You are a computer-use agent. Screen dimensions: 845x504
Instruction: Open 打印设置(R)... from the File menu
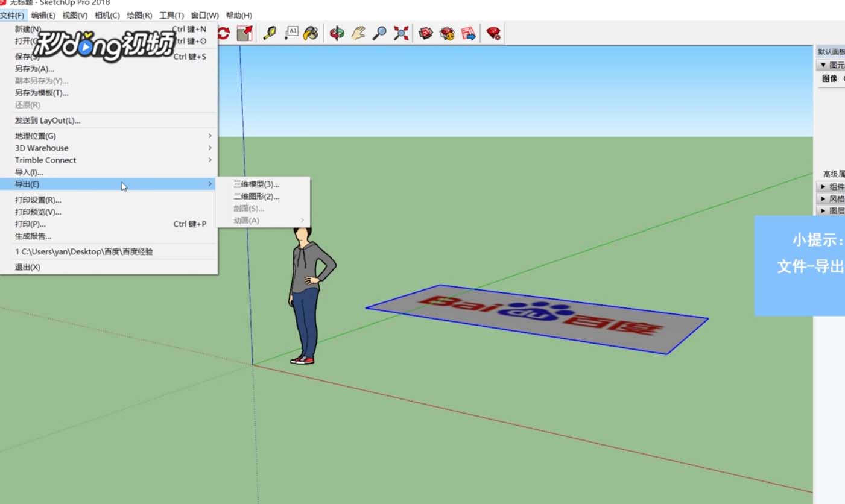pyautogui.click(x=109, y=200)
